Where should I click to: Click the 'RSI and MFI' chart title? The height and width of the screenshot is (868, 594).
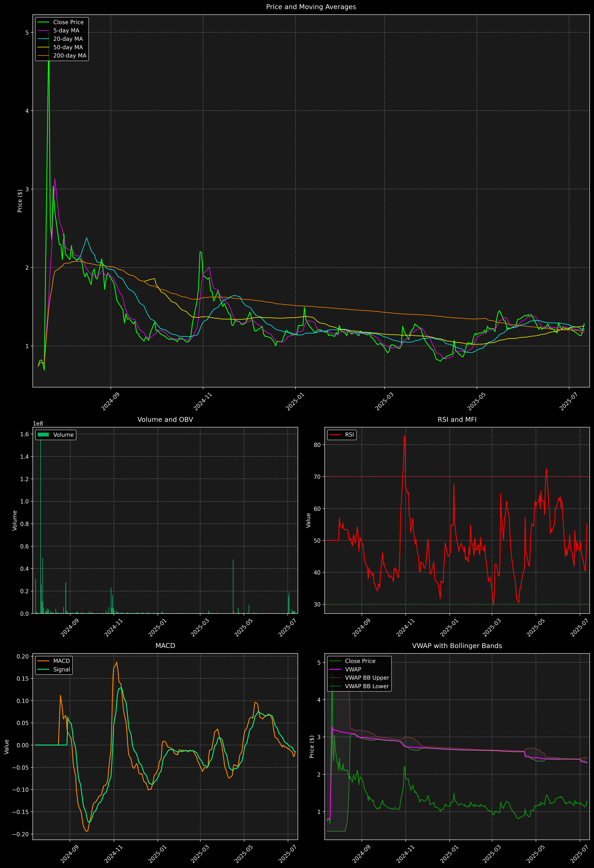pyautogui.click(x=457, y=419)
